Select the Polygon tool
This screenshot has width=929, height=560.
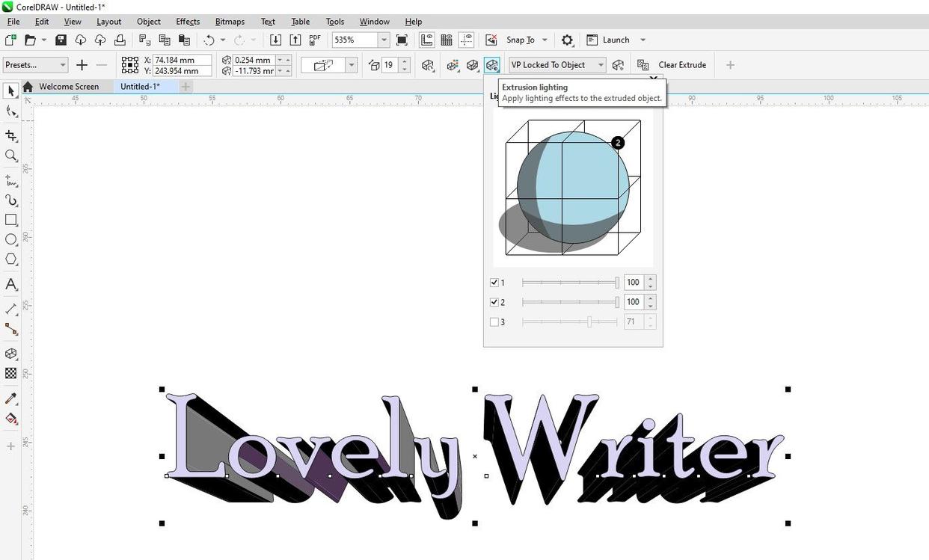11,259
